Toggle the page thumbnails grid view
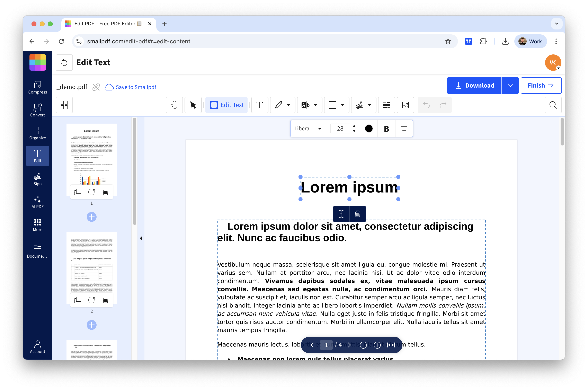This screenshot has width=588, height=390. coord(64,105)
